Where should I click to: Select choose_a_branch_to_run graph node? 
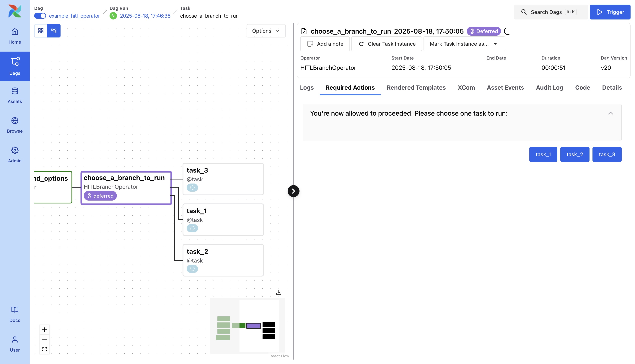coord(126,188)
